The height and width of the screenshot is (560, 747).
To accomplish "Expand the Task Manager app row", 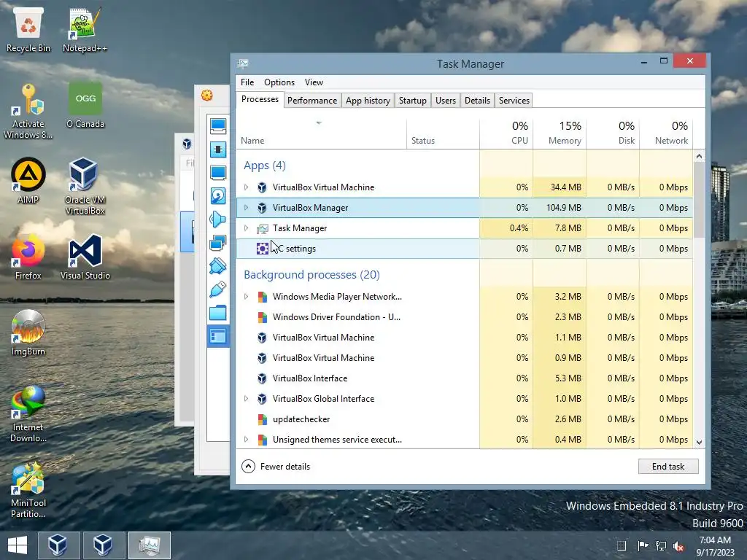I will pos(247,228).
